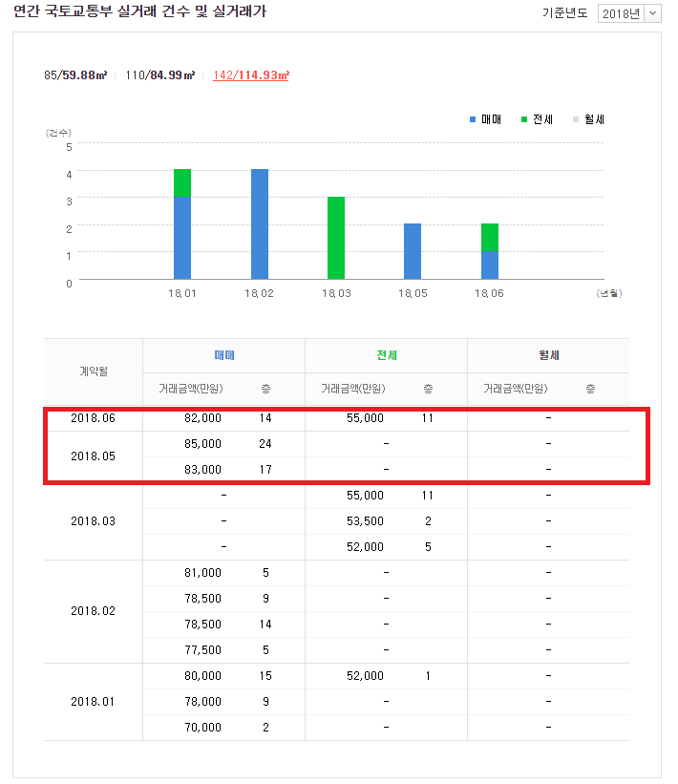Click the 2018.05 contract month cell

(x=93, y=456)
